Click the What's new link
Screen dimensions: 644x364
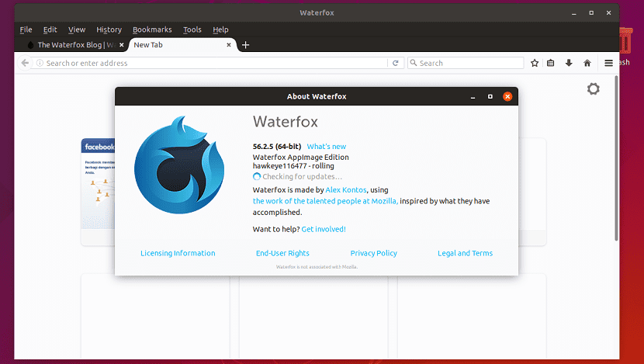click(x=327, y=146)
